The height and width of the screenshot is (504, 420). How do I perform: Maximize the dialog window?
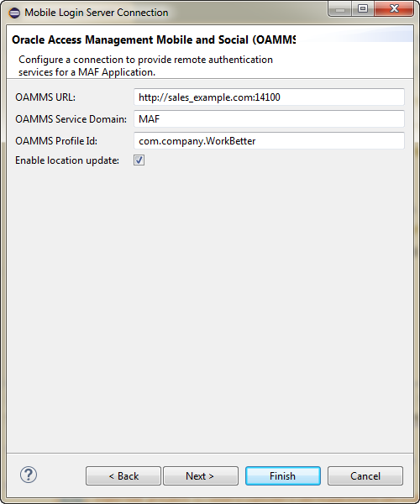click(363, 9)
